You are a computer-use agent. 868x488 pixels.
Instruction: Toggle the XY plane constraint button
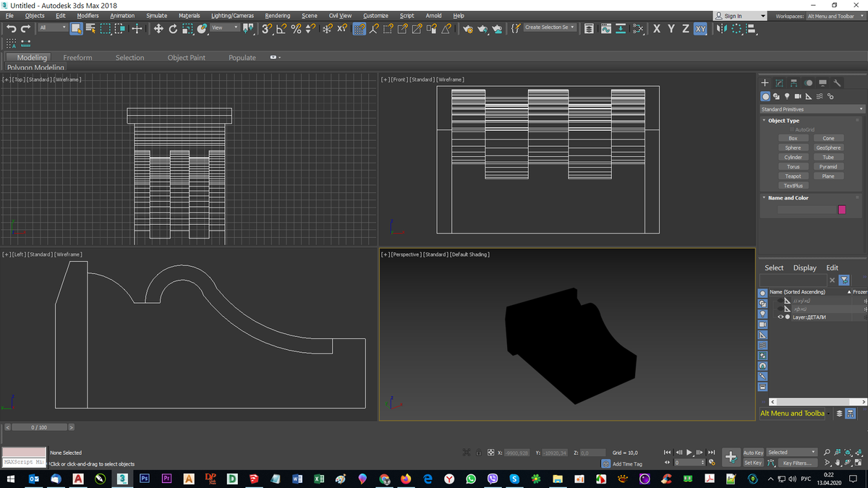pos(700,28)
